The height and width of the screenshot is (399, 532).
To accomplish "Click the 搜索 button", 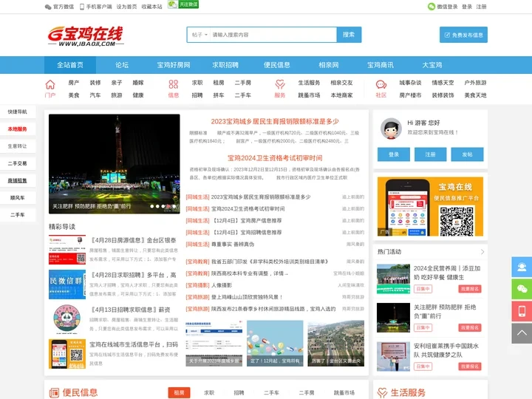I will 349,35.
